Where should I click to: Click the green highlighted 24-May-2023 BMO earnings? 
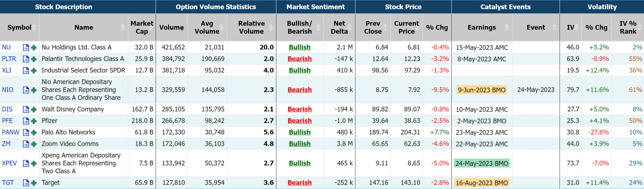click(x=482, y=163)
